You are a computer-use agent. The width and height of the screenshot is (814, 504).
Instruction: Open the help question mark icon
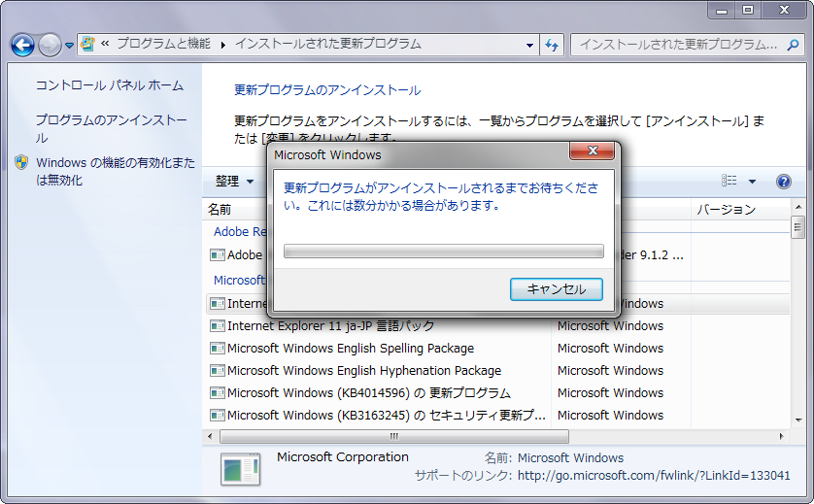coord(783,182)
